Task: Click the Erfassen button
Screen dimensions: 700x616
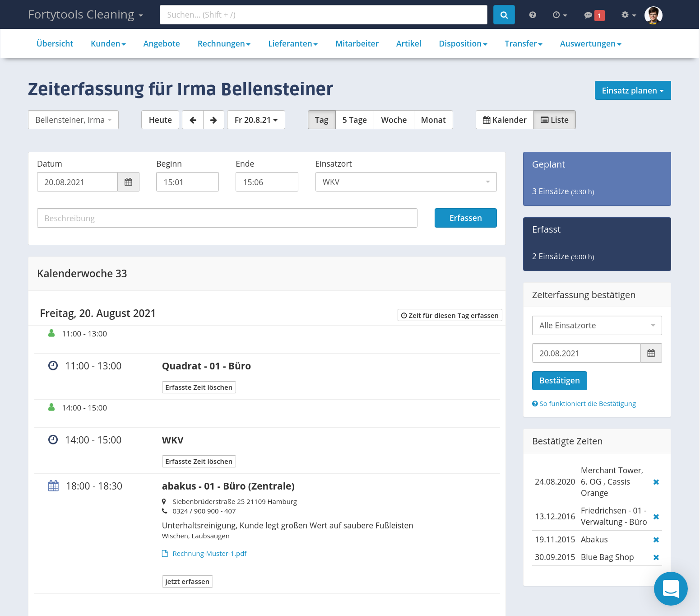Action: pos(466,218)
